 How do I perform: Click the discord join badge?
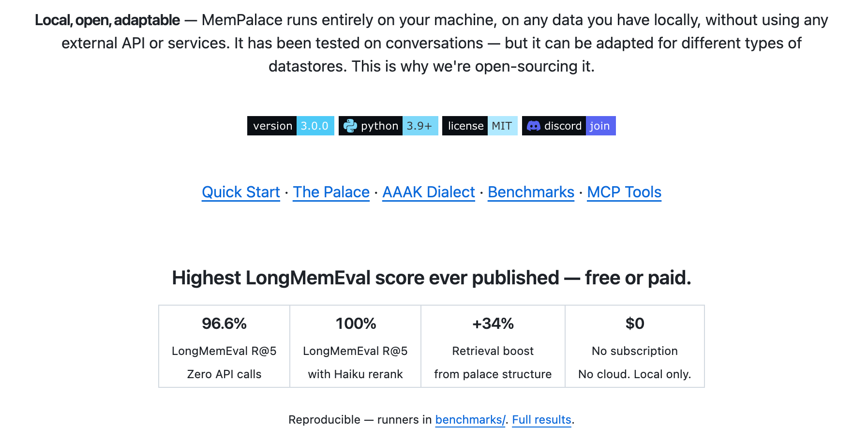[569, 126]
